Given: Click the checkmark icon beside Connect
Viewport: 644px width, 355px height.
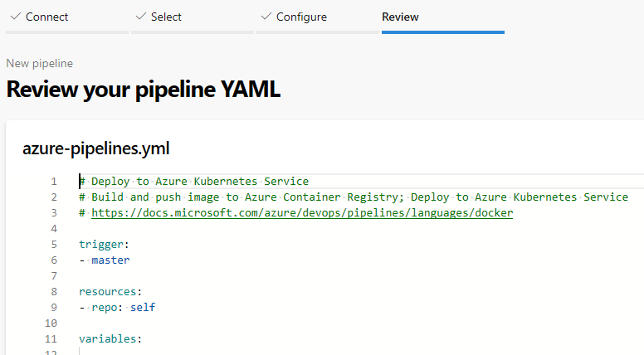Looking at the screenshot, I should (16, 17).
